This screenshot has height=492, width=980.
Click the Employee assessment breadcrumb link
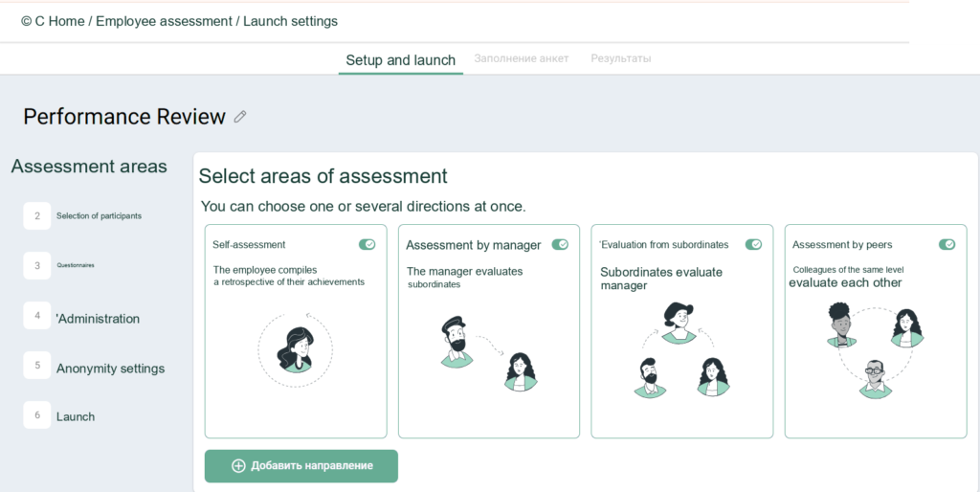point(164,21)
